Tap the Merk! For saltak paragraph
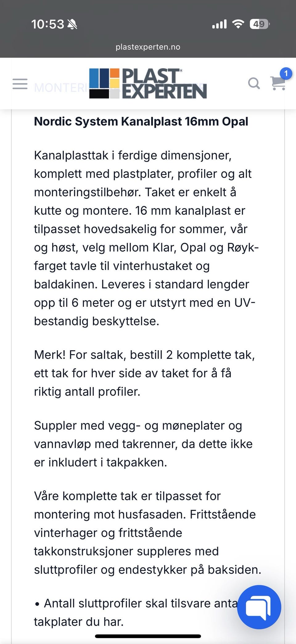Viewport: 296px width, 644px height. [144, 373]
